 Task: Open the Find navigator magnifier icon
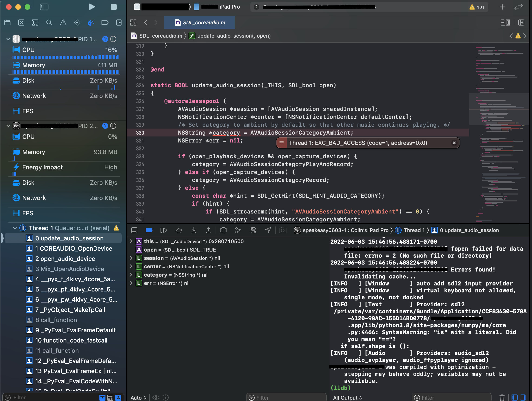[x=49, y=23]
